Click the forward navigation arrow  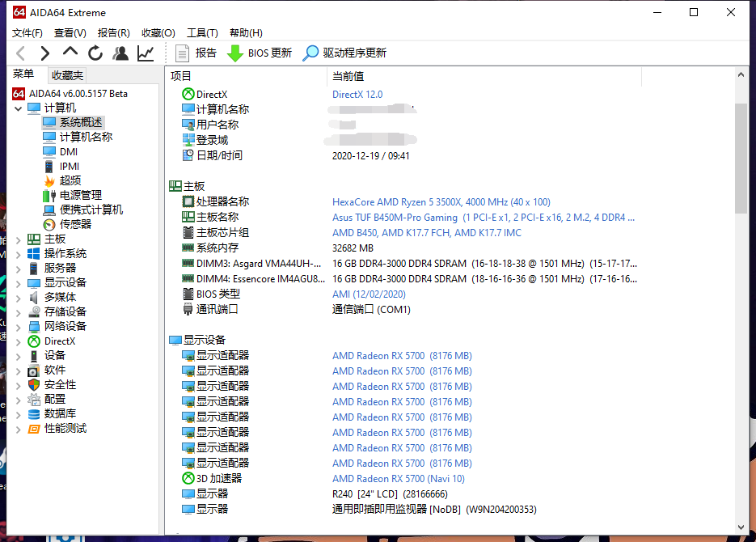point(44,53)
